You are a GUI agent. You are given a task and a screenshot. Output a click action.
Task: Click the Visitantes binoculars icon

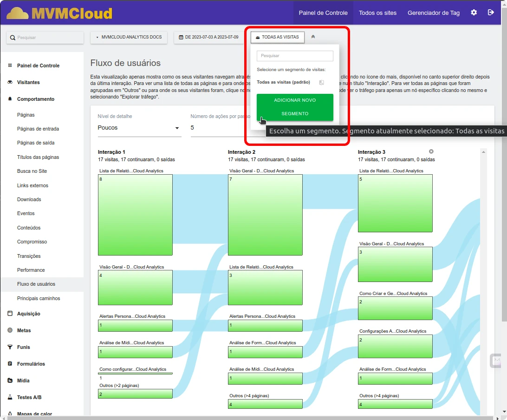(10, 82)
